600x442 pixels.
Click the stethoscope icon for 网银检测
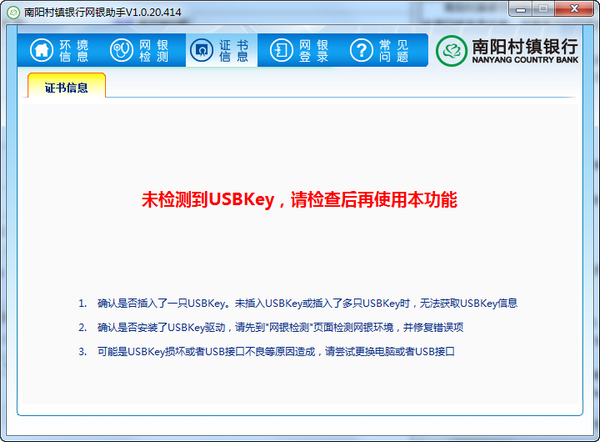pyautogui.click(x=120, y=50)
